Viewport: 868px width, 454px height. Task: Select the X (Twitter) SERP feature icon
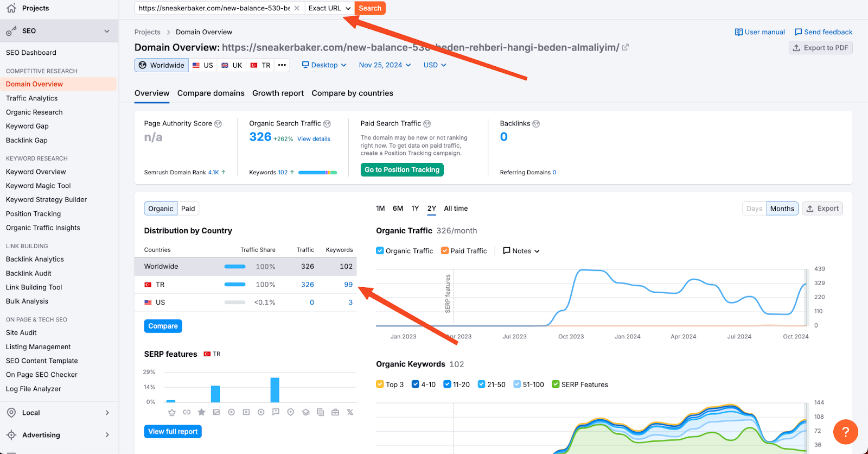(350, 412)
